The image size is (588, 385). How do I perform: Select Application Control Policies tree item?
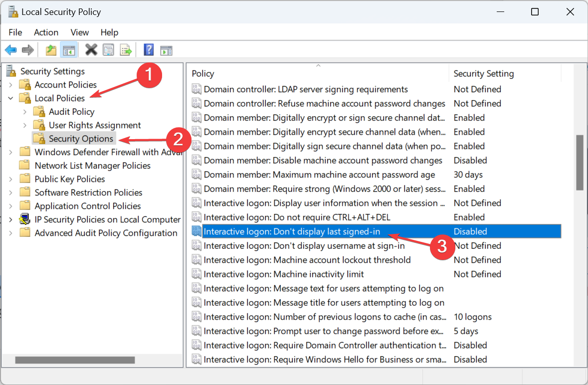coord(88,206)
